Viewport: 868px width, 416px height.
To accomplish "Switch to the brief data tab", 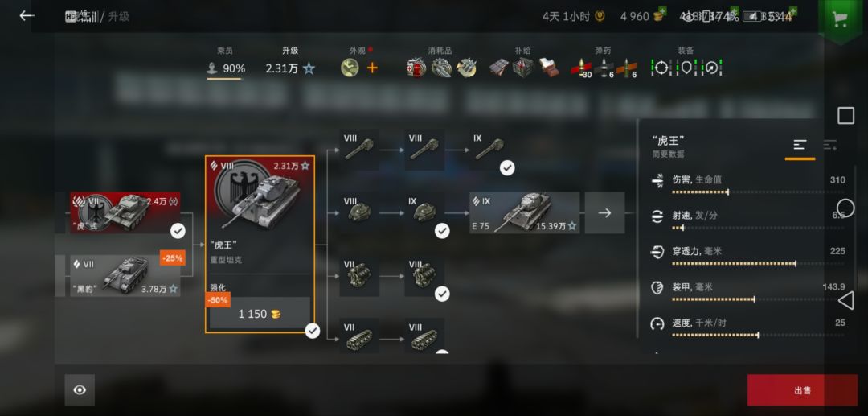I will point(800,145).
